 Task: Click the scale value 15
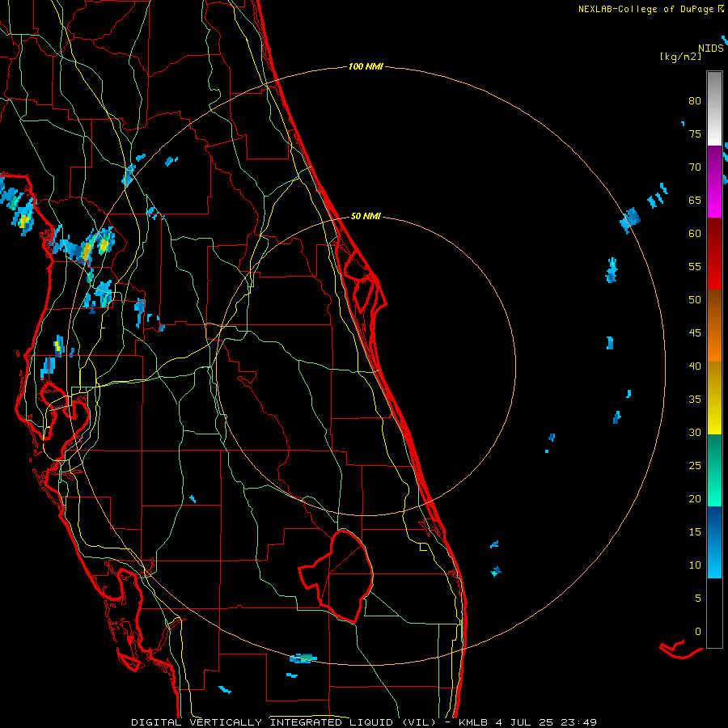695,532
